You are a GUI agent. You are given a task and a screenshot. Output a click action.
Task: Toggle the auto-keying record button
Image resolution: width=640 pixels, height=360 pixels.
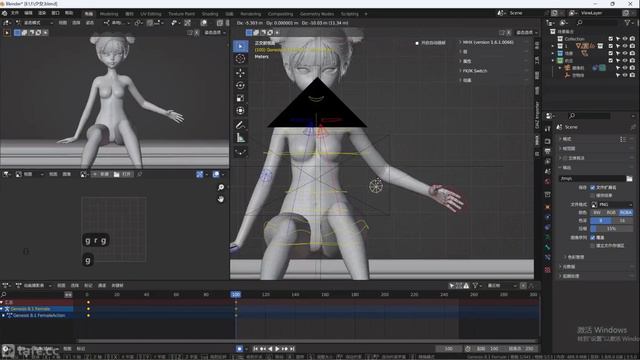pos(240,349)
